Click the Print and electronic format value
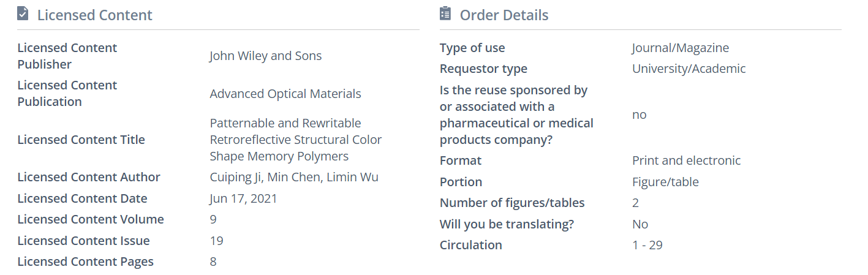Viewport: 868px width, 275px height. [686, 160]
